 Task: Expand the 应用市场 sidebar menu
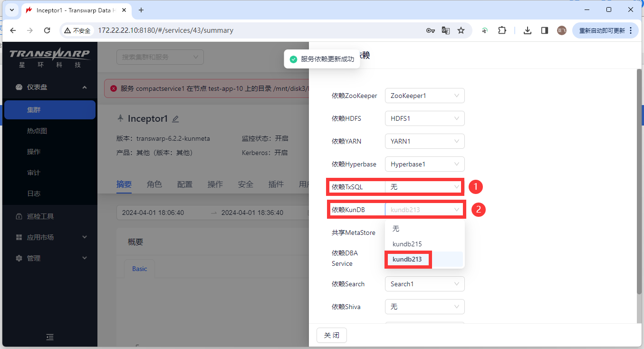50,237
